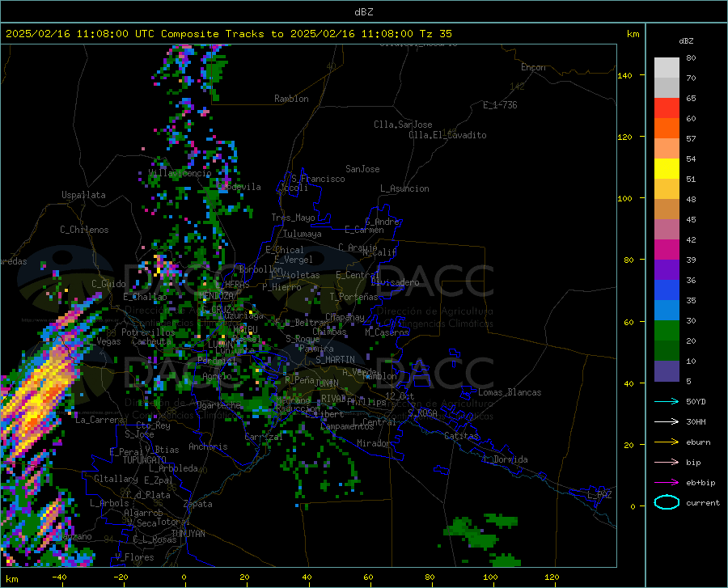Pick the slate purple 5–10 dBZ swatch
This screenshot has width=728, height=588.
pos(667,371)
